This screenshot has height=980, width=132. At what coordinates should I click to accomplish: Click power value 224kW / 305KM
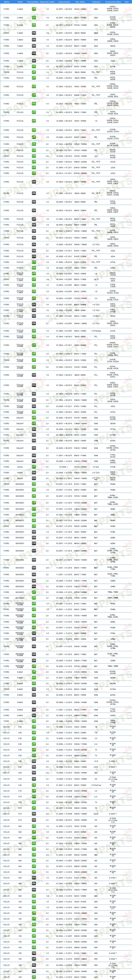80,167
